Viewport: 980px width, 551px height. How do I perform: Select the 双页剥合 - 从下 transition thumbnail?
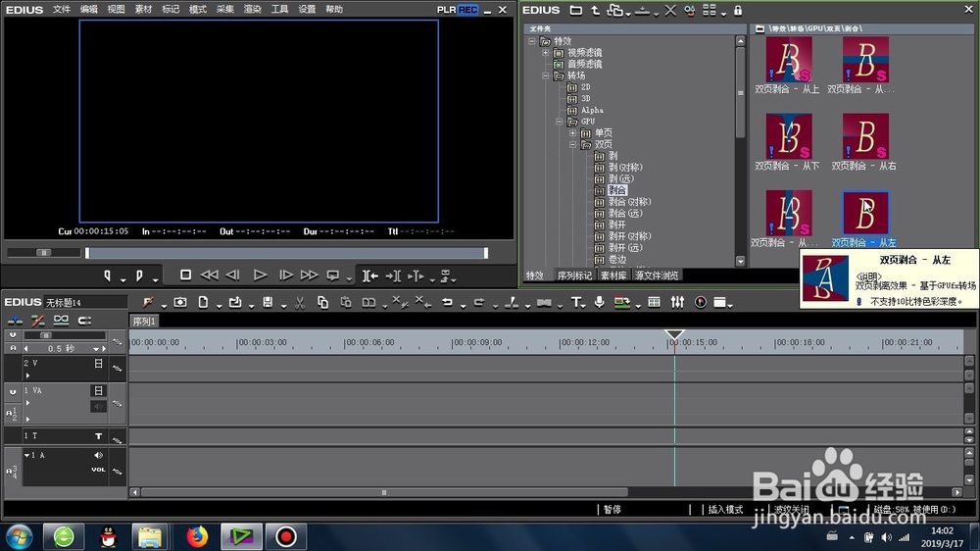[x=788, y=136]
